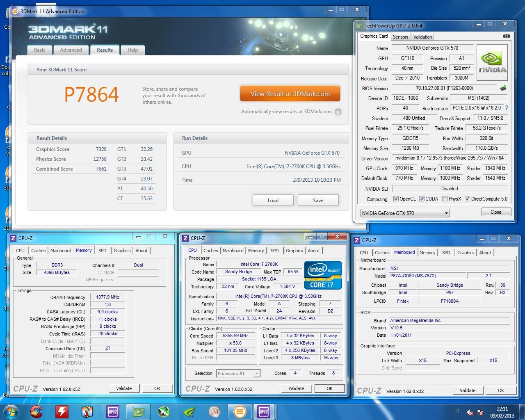Image resolution: width=525 pixels, height=420 pixels.
Task: Click the NVIDIA taskbar icon
Action: pos(189,411)
